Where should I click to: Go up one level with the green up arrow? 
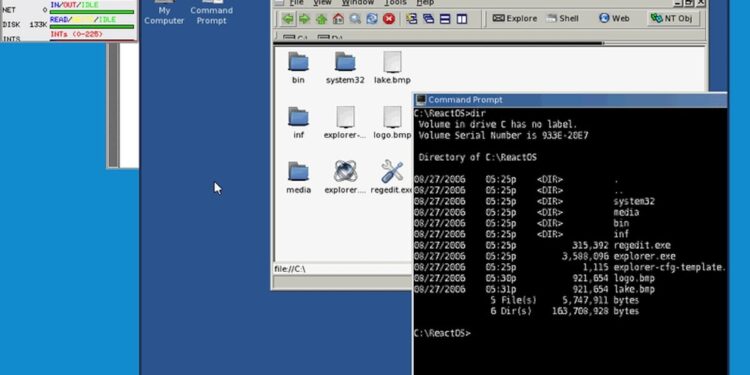point(321,19)
